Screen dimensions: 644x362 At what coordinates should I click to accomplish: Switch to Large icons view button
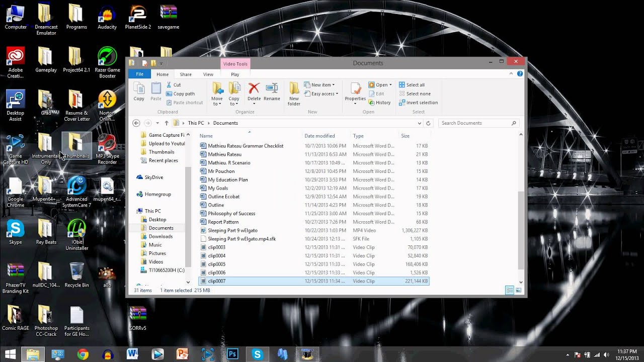pos(518,291)
